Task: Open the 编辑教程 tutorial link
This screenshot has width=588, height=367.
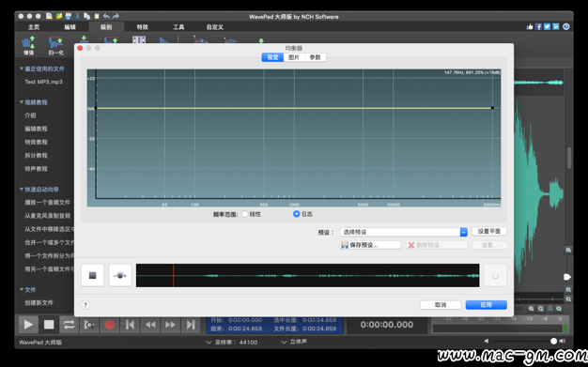Action: [x=36, y=129]
